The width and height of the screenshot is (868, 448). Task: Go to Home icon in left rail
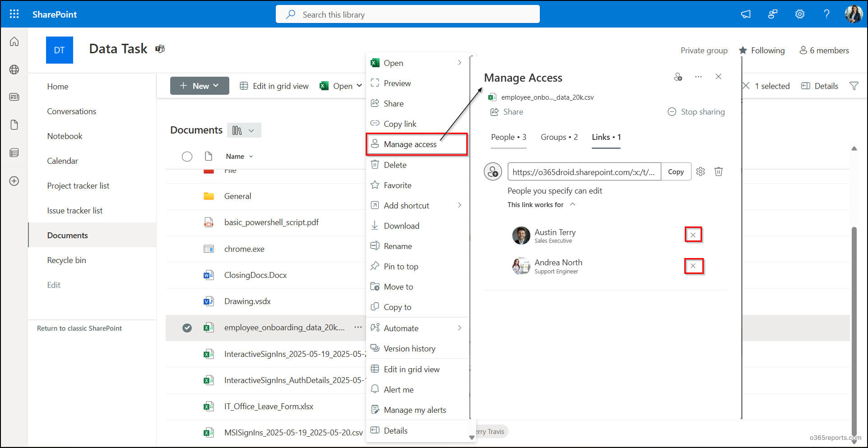click(14, 42)
